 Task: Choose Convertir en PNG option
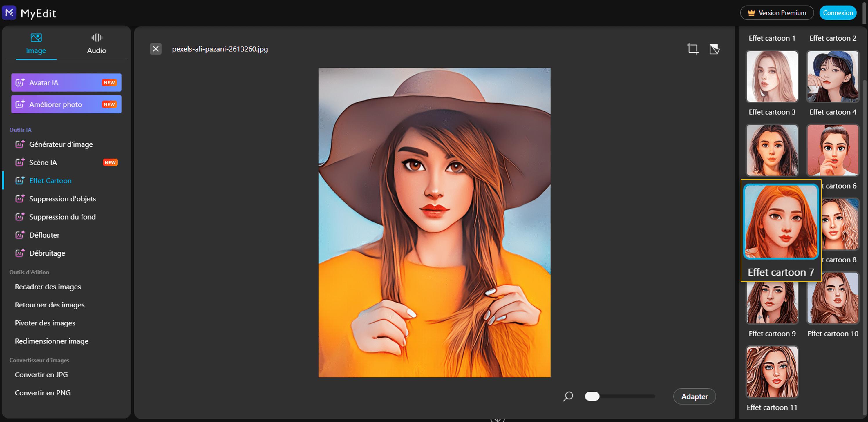43,393
